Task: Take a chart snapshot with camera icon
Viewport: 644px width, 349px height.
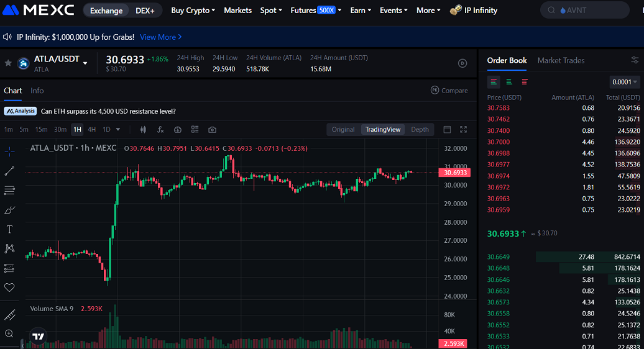Action: [x=213, y=130]
